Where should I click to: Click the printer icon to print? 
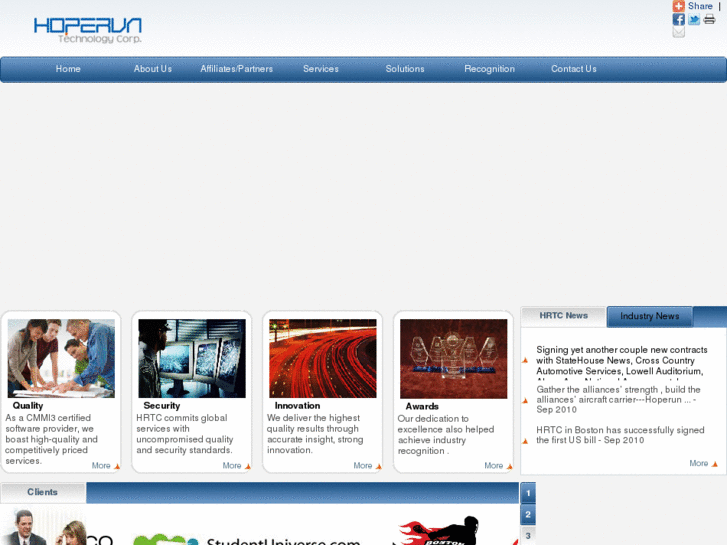click(x=709, y=19)
